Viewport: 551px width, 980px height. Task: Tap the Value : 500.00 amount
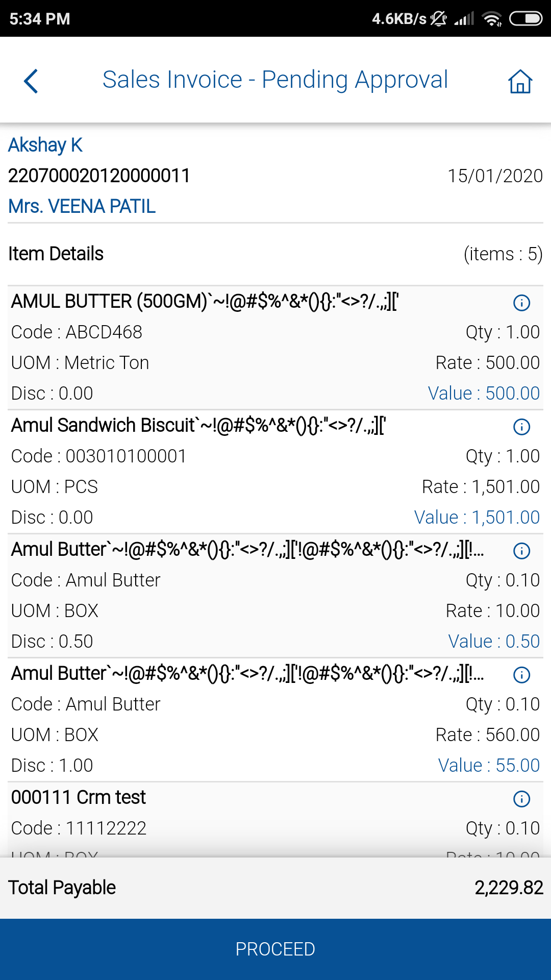click(484, 393)
